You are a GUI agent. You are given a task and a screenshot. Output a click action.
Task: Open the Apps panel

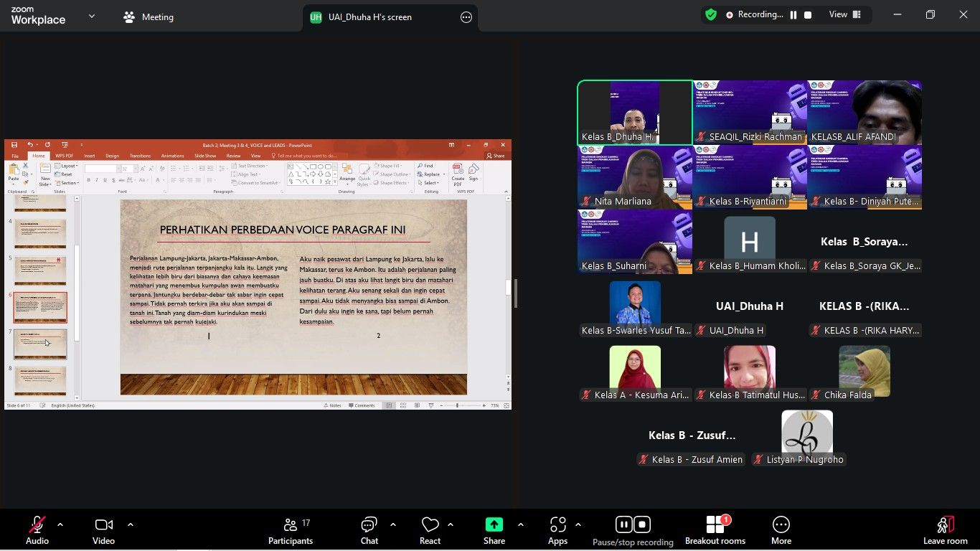(x=557, y=531)
